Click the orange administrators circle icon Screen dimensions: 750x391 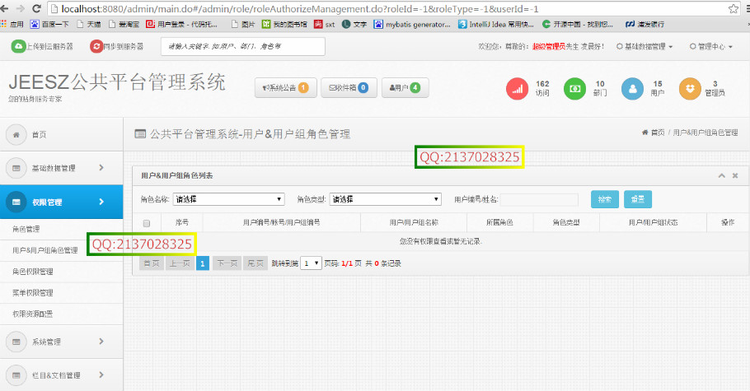coord(690,89)
